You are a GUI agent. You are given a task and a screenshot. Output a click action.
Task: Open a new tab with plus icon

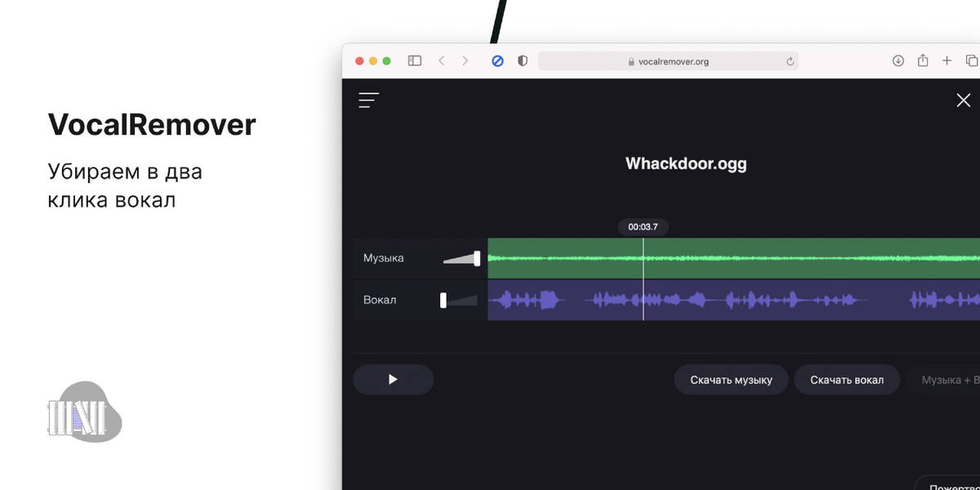947,60
